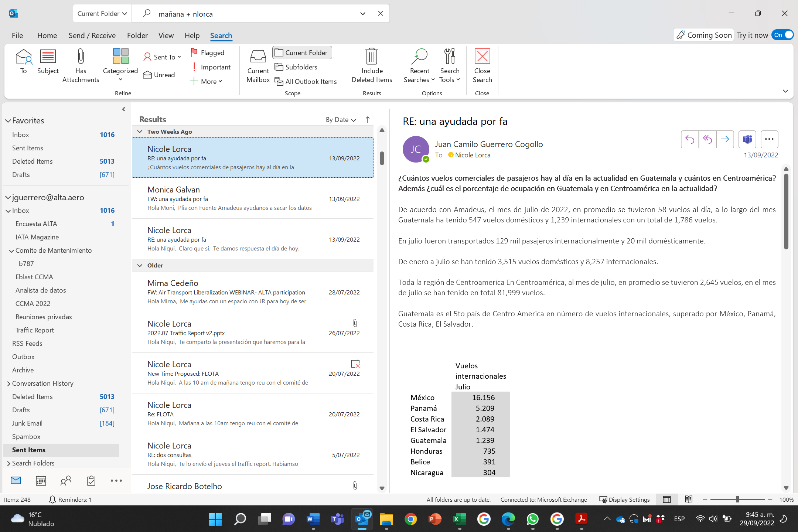Open more actions ellipsis in reading pane
Image resolution: width=798 pixels, height=532 pixels.
[769, 139]
